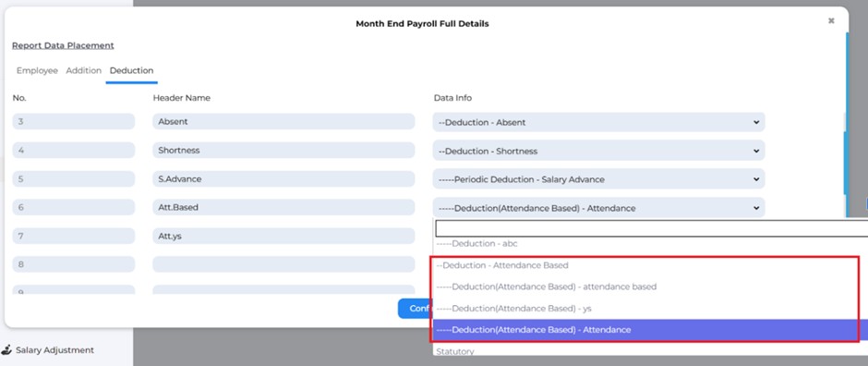Click the Att.Based header name field
The image size is (868, 366).
click(x=283, y=208)
